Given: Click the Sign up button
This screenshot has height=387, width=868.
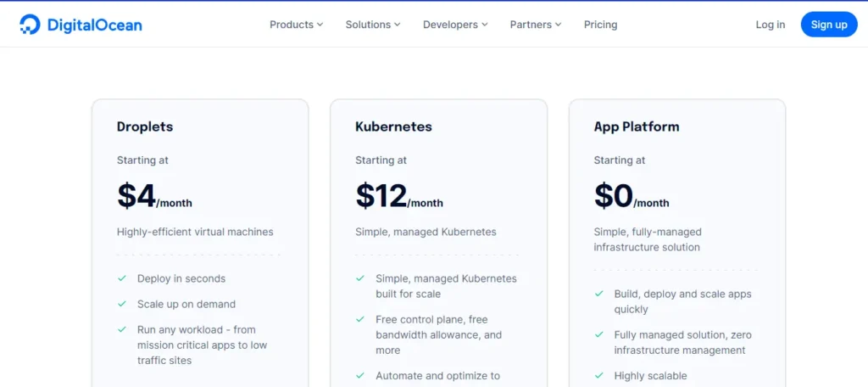Looking at the screenshot, I should (x=829, y=25).
